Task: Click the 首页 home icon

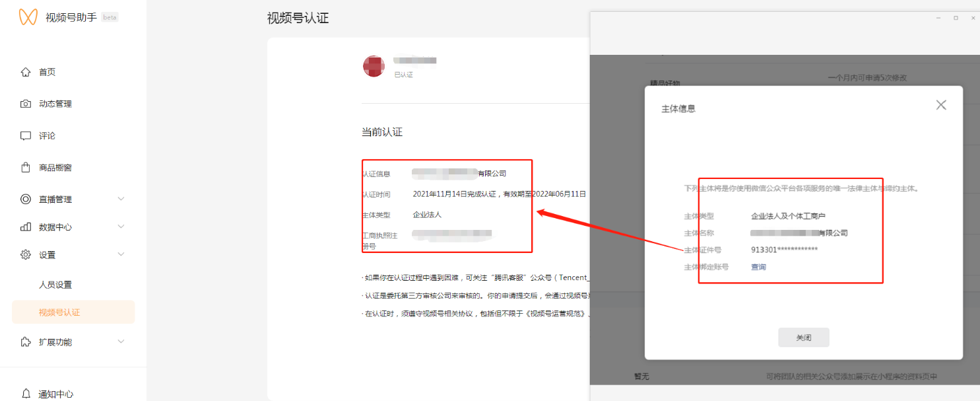Action: tap(26, 72)
